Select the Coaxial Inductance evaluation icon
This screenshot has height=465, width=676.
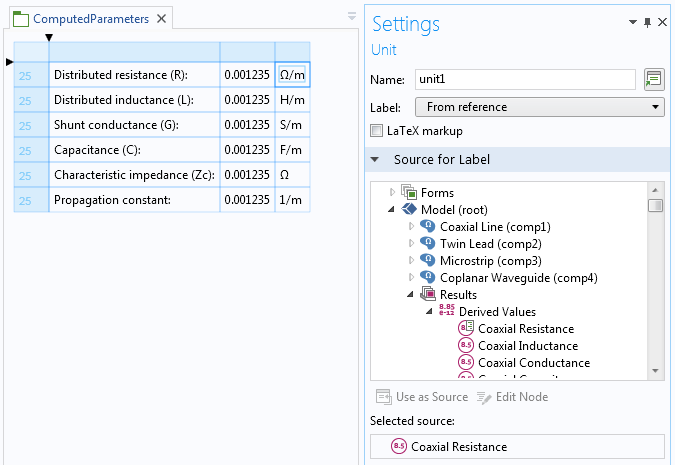(465, 346)
